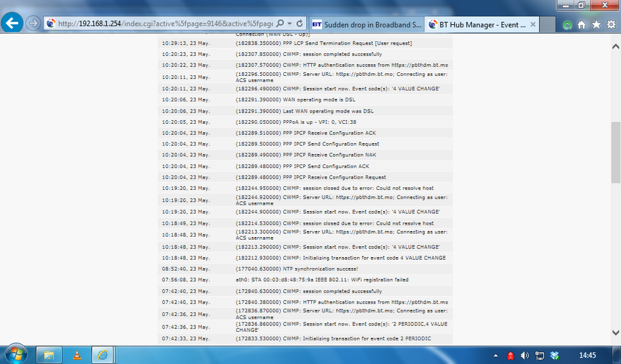Click the red security tray icon
This screenshot has width=621, height=364.
(x=510, y=355)
